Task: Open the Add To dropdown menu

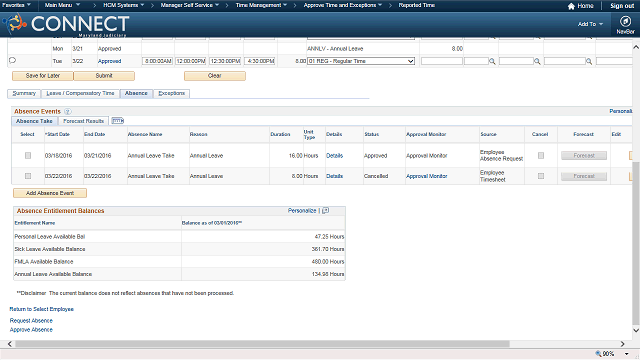Action: (x=590, y=24)
